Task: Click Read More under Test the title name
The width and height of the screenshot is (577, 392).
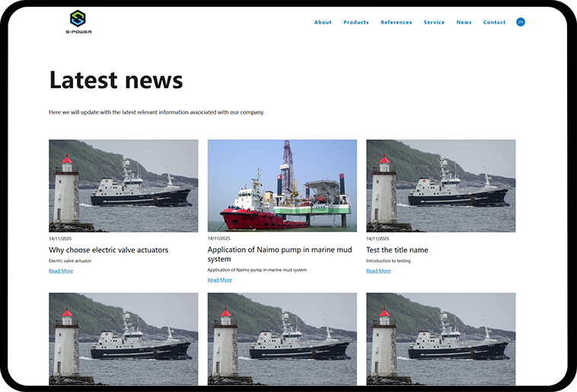Action: [x=378, y=271]
